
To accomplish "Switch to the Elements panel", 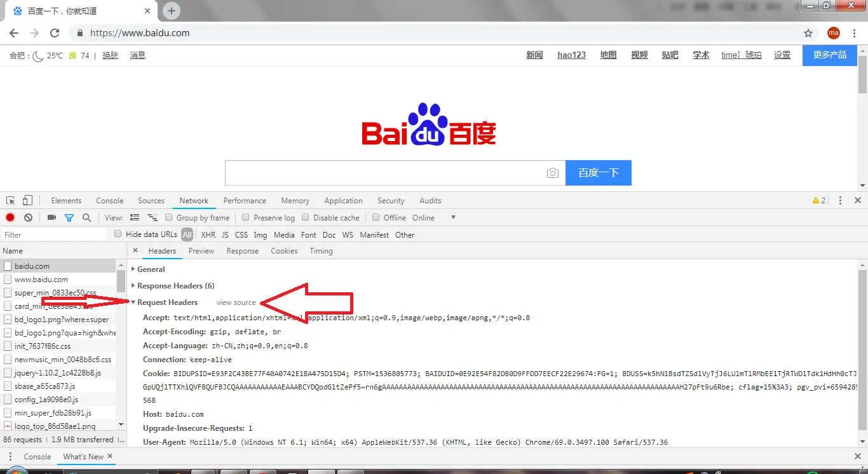I will (66, 201).
